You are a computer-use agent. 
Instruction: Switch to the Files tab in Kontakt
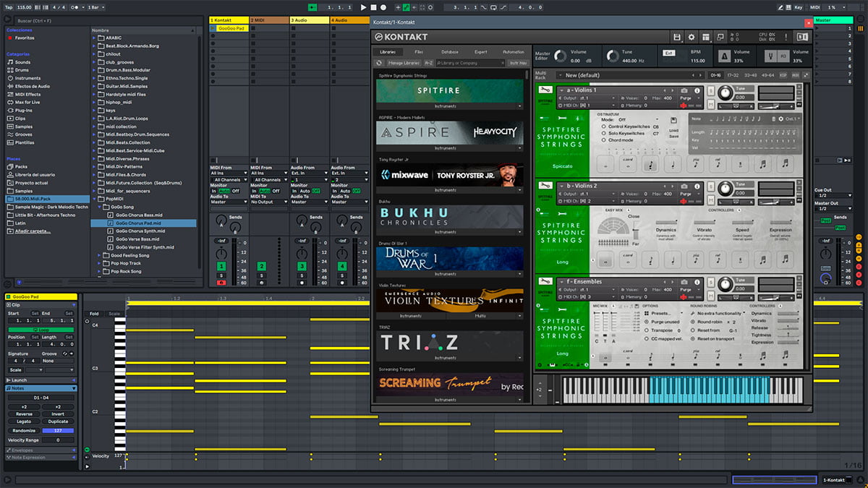click(419, 52)
